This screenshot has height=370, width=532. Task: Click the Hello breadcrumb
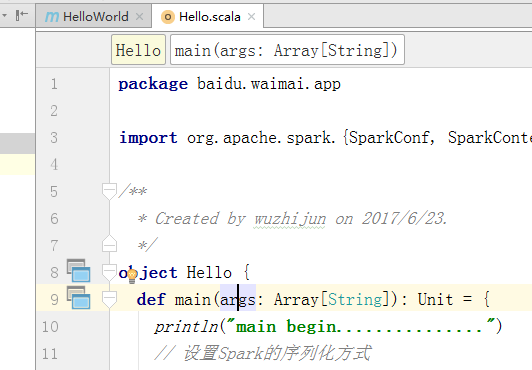138,50
